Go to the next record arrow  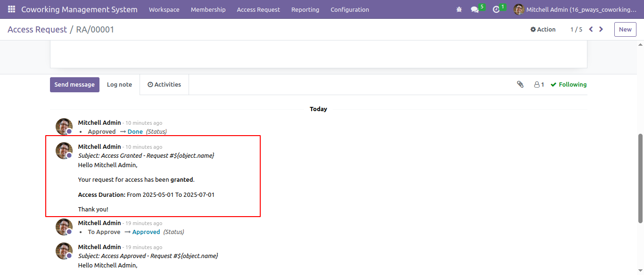pos(601,29)
